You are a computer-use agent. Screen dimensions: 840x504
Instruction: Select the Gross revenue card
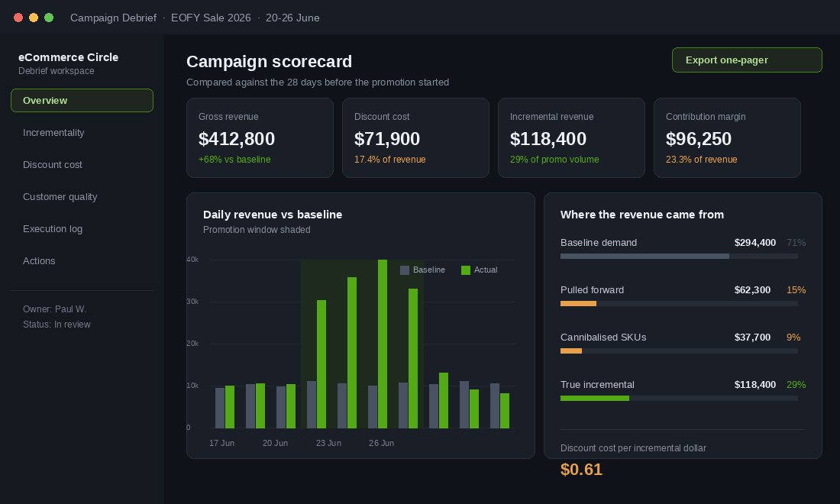(260, 137)
